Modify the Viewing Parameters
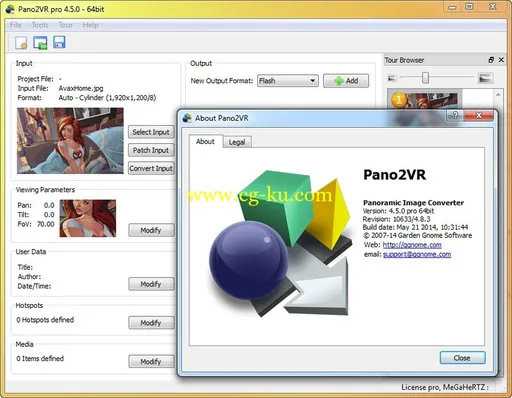The width and height of the screenshot is (512, 398). 151,230
